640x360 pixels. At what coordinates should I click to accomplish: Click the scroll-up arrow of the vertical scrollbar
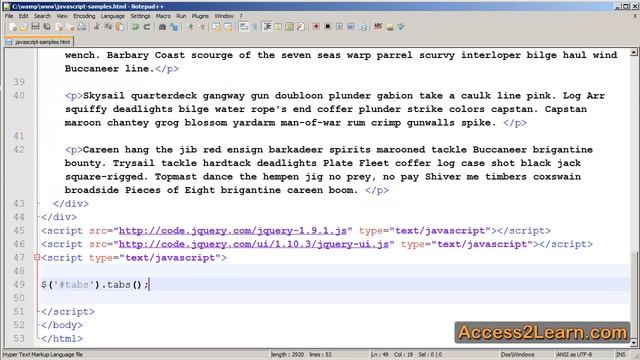click(x=633, y=53)
